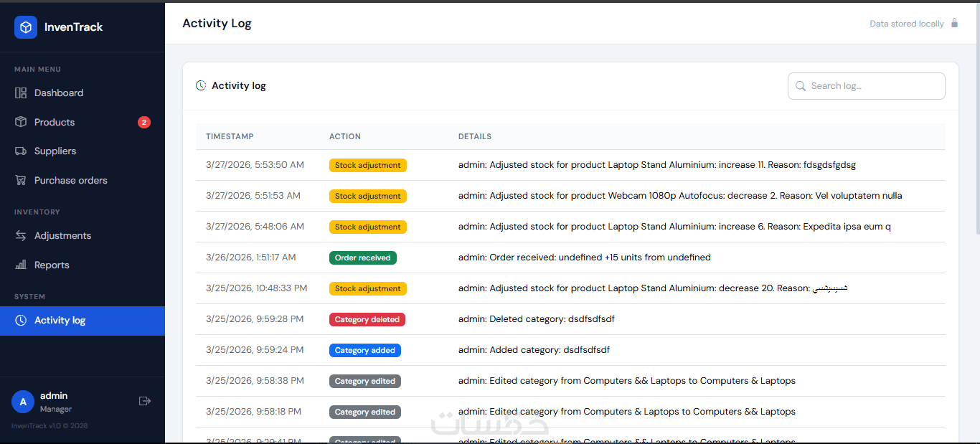Click details: Deleted category dsdfsdfsdf
This screenshot has height=444, width=980.
[537, 319]
